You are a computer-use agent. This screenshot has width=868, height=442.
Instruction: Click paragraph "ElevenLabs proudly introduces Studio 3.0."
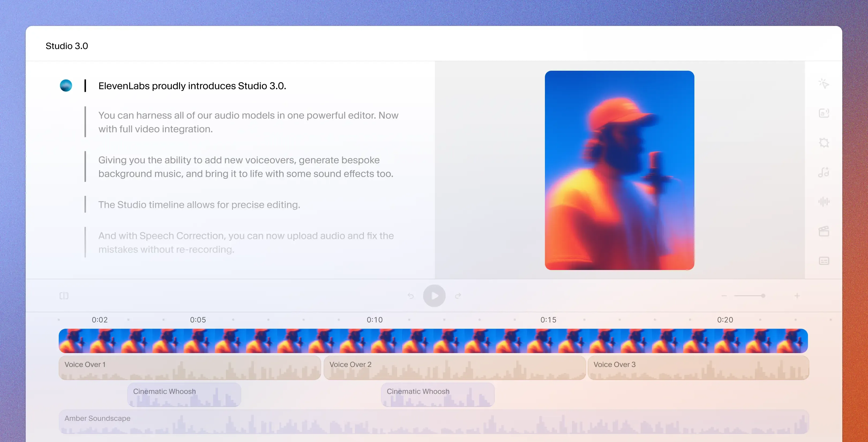pos(192,86)
